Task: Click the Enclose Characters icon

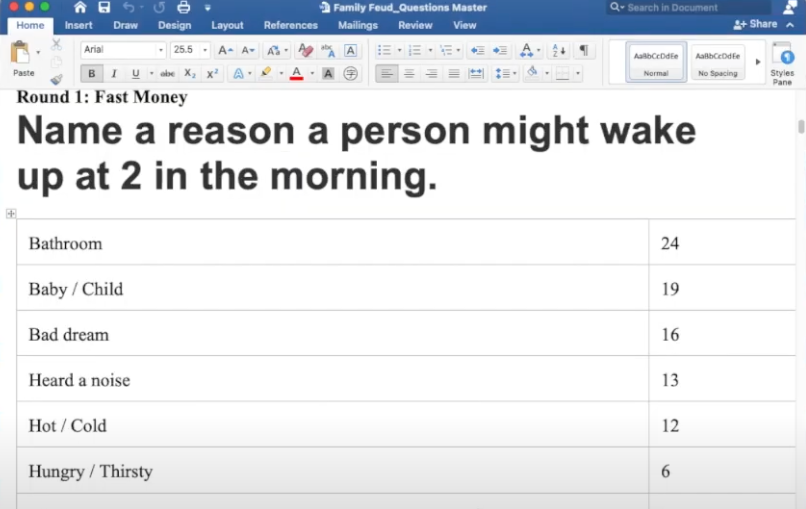Action: tap(351, 74)
